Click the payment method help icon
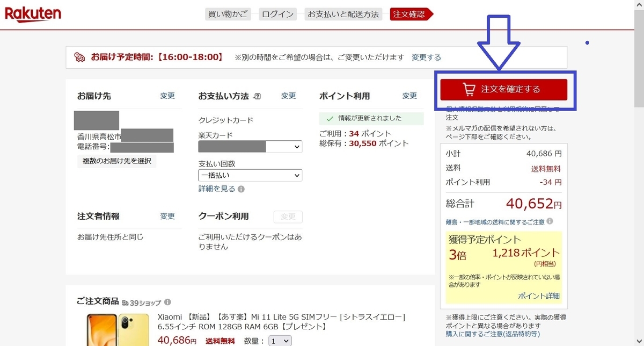The image size is (644, 346). pyautogui.click(x=257, y=96)
